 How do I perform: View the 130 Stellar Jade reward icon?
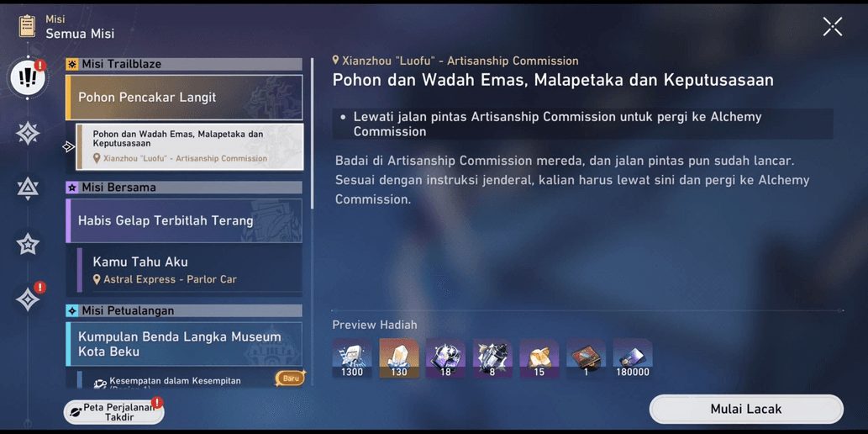tap(398, 357)
